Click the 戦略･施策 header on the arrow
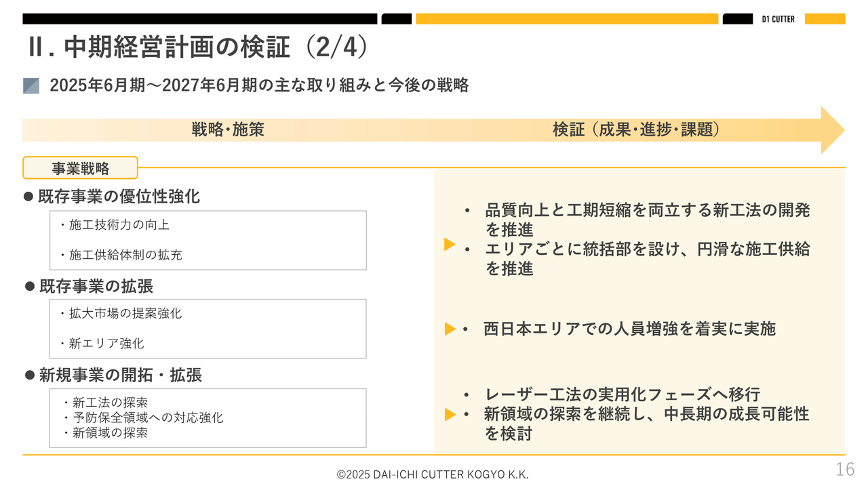 [228, 130]
